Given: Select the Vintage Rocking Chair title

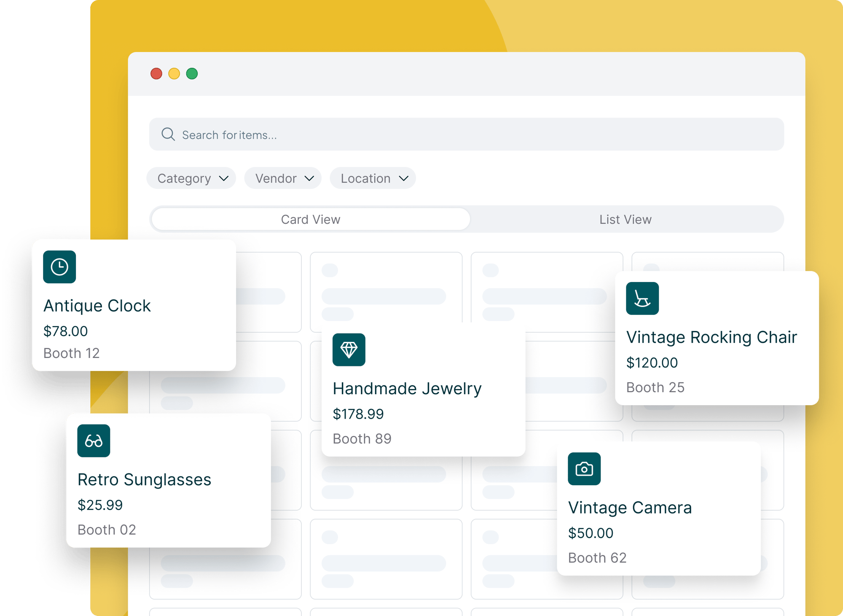Looking at the screenshot, I should tap(711, 337).
